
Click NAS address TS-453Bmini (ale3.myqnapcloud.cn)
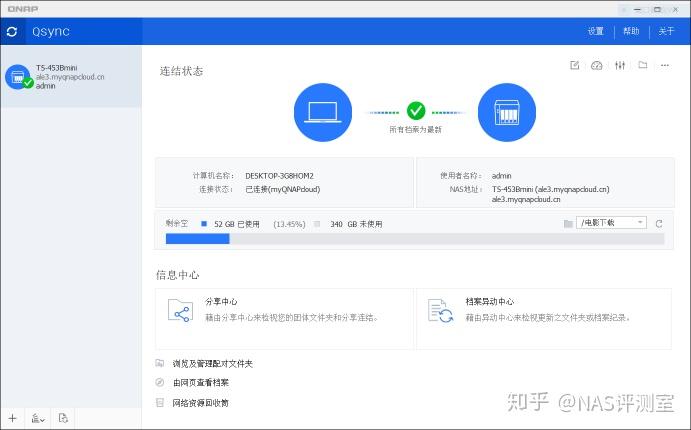pos(550,189)
